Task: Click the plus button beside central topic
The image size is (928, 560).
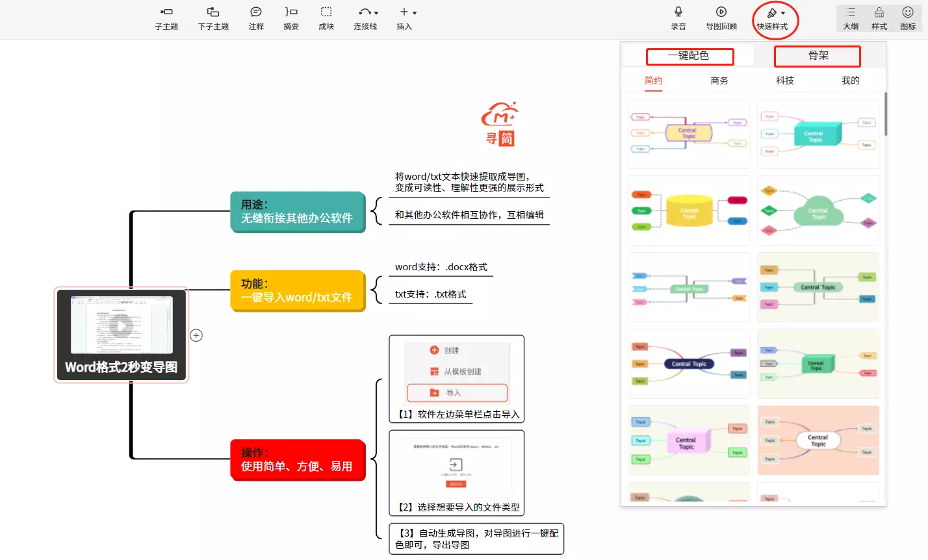Action: 196,335
